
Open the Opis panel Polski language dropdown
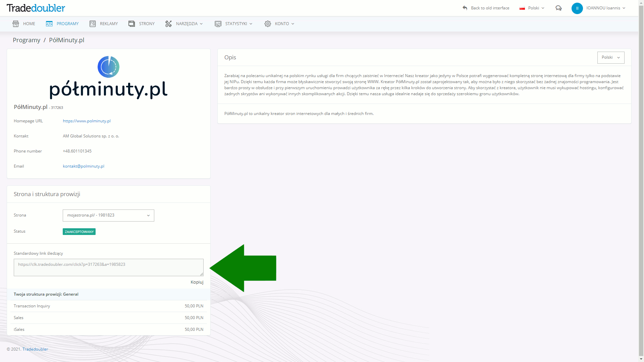tap(611, 58)
